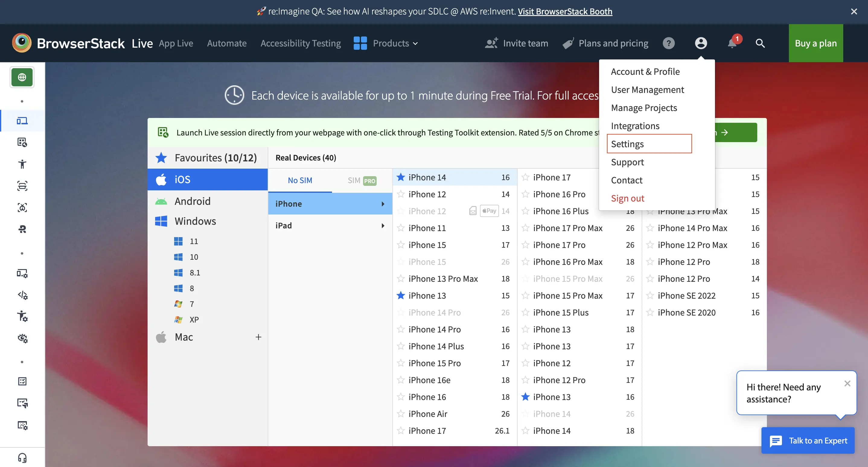Open the Live globe icon in the sidebar
This screenshot has height=467, width=868.
coord(22,77)
